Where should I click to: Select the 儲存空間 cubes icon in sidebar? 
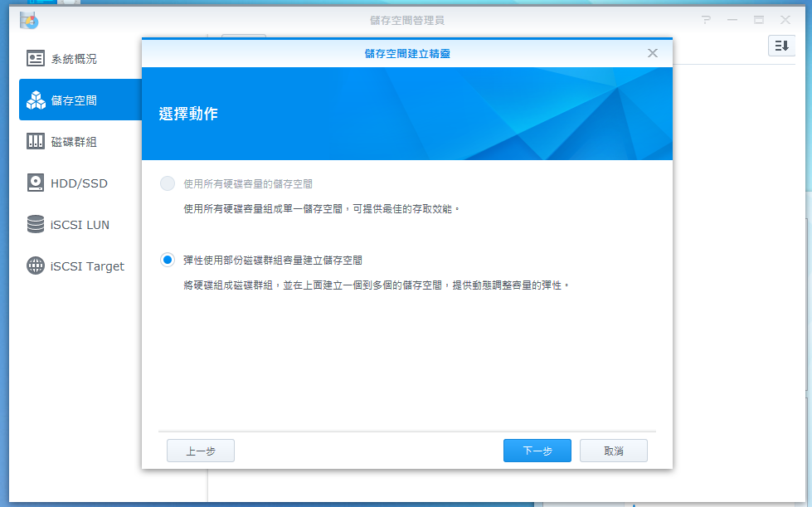click(36, 100)
